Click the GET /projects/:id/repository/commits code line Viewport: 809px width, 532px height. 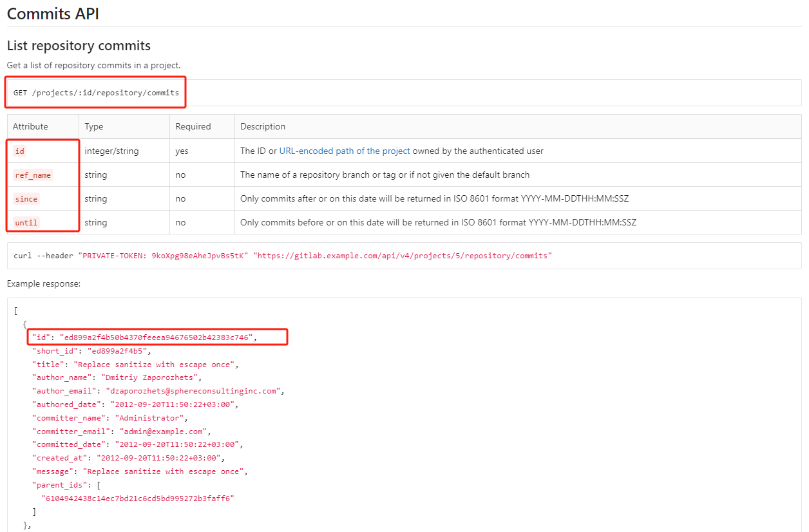97,93
